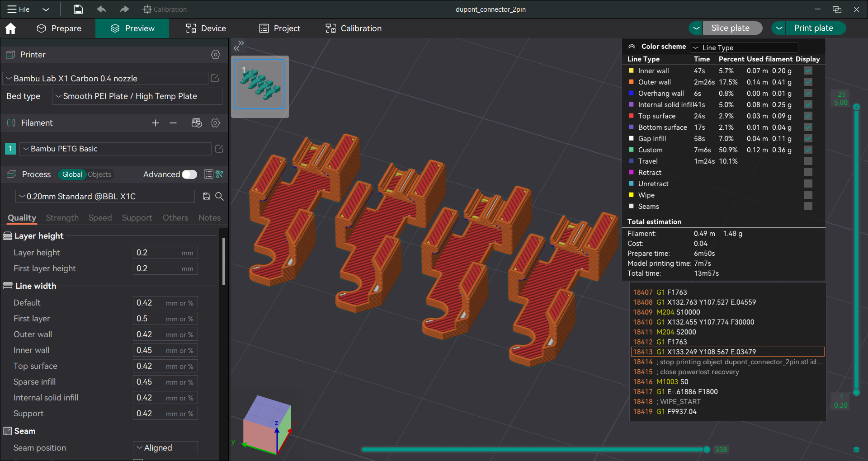This screenshot has height=461, width=868.
Task: Add a filament with the plus icon
Action: pos(156,123)
